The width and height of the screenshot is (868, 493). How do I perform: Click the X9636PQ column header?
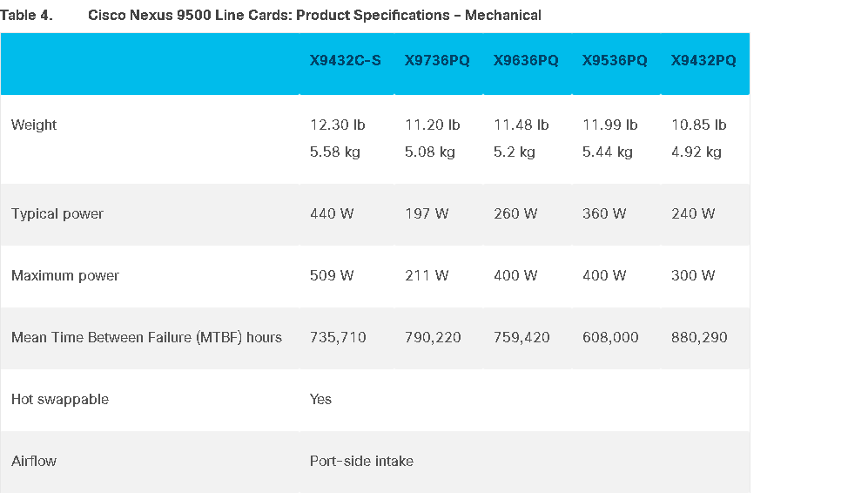[x=526, y=60]
